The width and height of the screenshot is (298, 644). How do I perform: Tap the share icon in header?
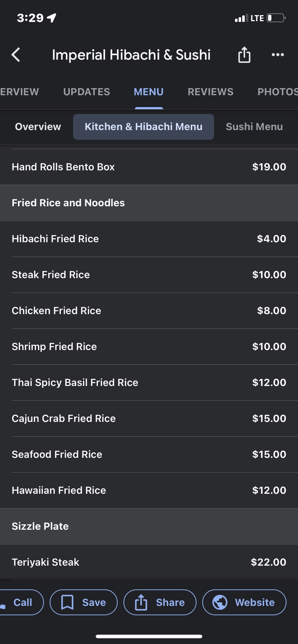tap(244, 55)
